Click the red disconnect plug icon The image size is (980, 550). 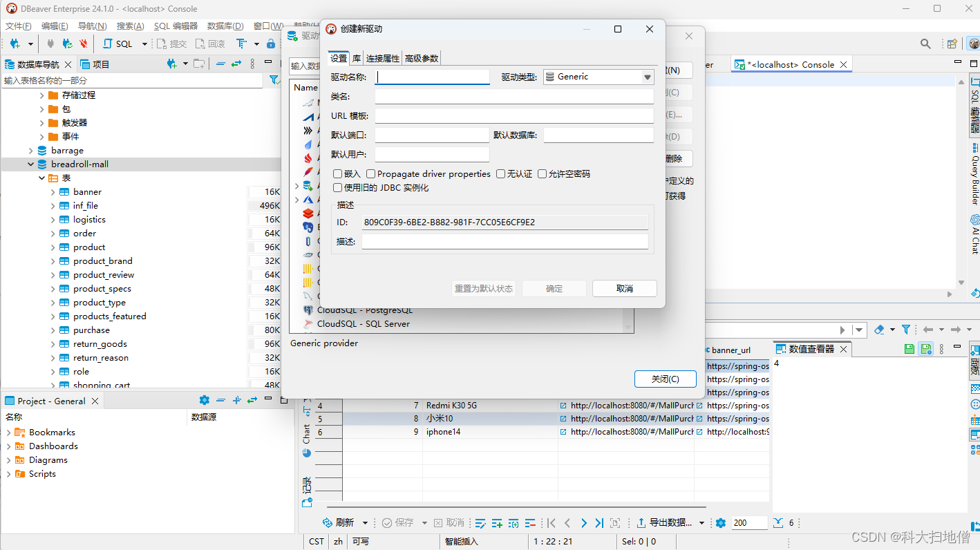(x=84, y=44)
